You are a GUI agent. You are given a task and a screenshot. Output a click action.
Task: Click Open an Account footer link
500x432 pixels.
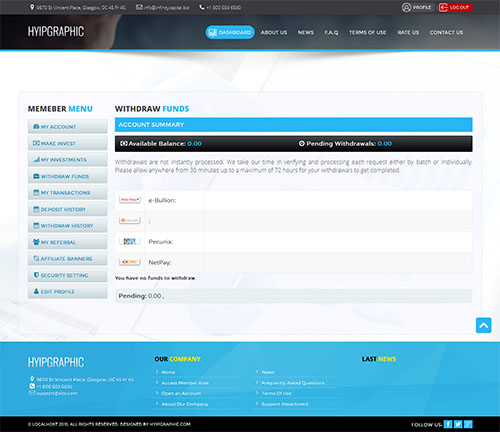[181, 393]
